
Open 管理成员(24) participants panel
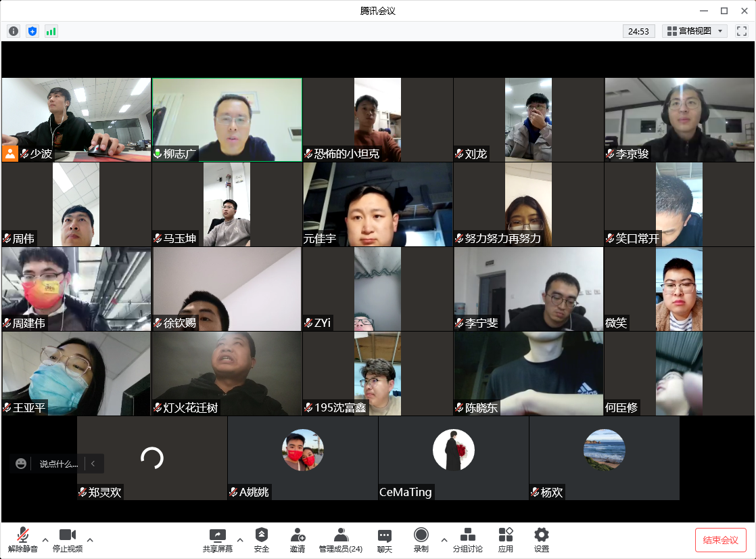pos(341,541)
